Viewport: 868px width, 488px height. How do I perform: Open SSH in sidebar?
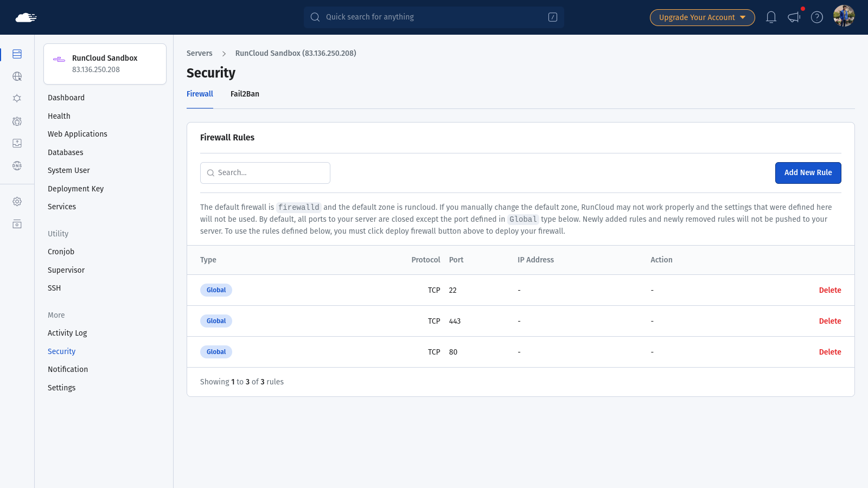point(54,288)
